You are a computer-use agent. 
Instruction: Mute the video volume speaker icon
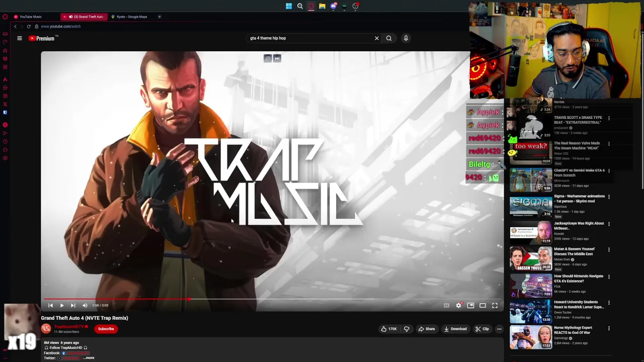[85, 305]
